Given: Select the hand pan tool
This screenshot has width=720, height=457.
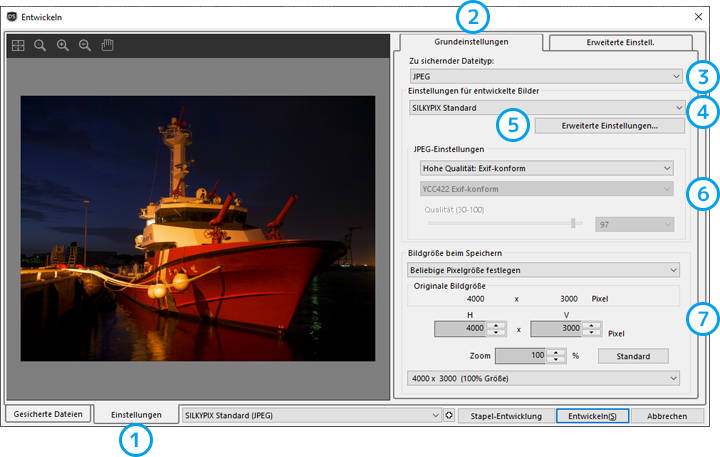Looking at the screenshot, I should pos(107,46).
